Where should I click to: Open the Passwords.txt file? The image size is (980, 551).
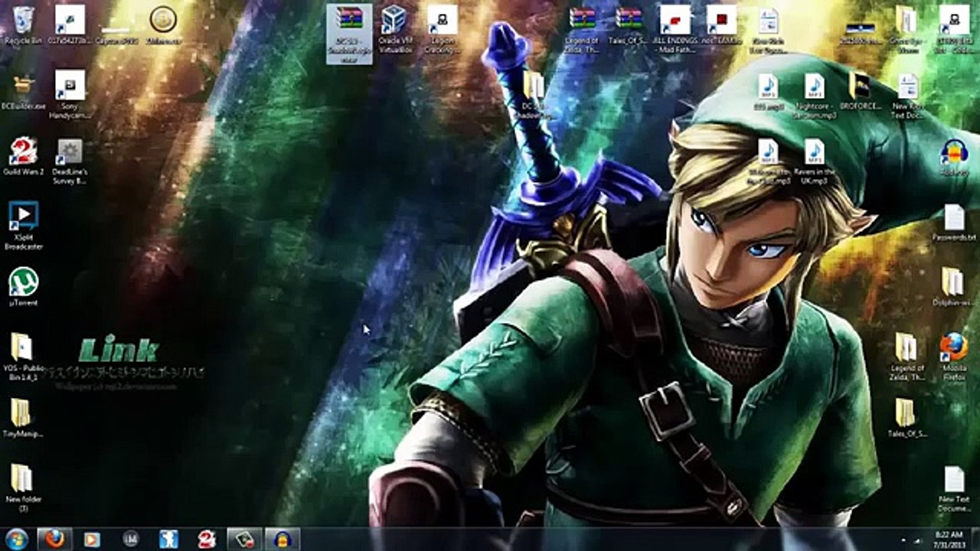[x=954, y=223]
